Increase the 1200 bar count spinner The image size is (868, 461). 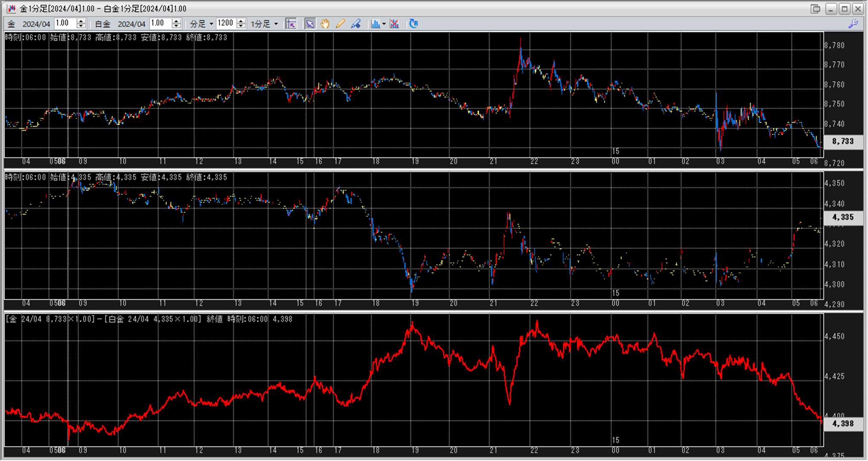click(241, 21)
